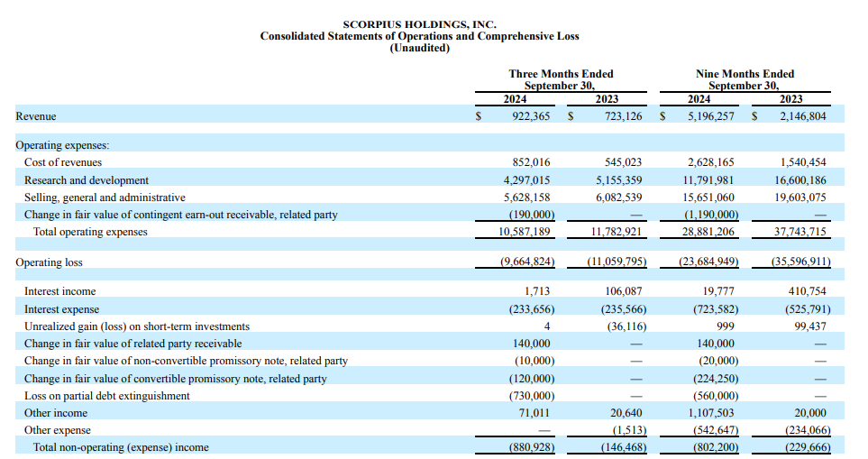Screen dimensions: 868x459
Task: Select revenue value 922,365
Action: [x=532, y=116]
